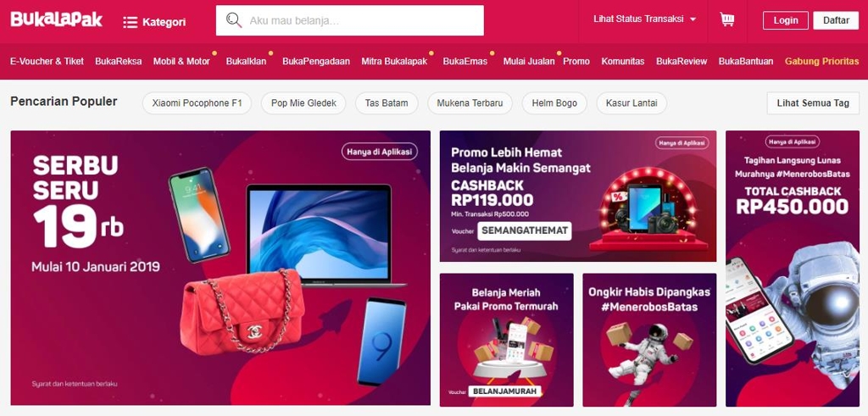Choose the Helm Bogo popular search tag

554,103
